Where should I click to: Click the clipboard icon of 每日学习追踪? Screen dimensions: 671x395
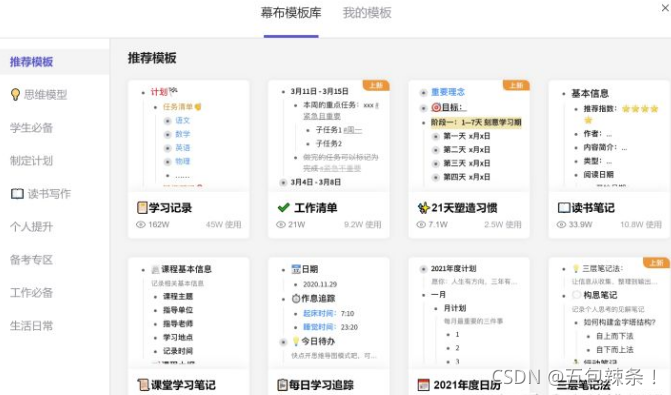282,385
